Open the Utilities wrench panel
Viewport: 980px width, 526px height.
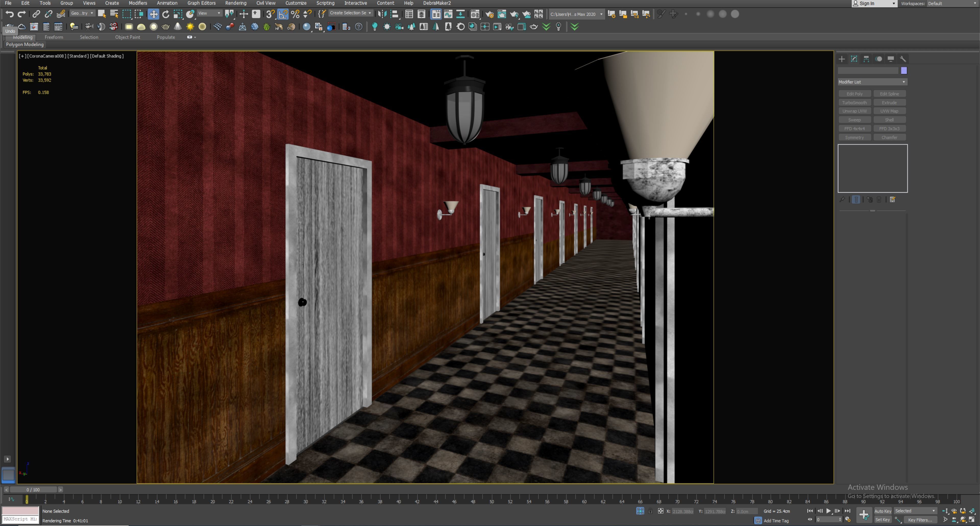click(903, 59)
